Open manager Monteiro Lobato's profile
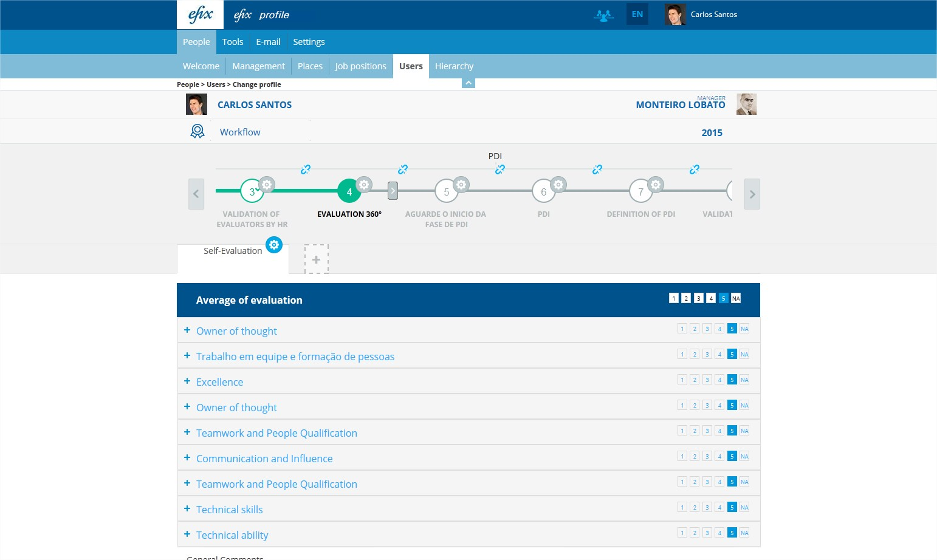 click(680, 104)
